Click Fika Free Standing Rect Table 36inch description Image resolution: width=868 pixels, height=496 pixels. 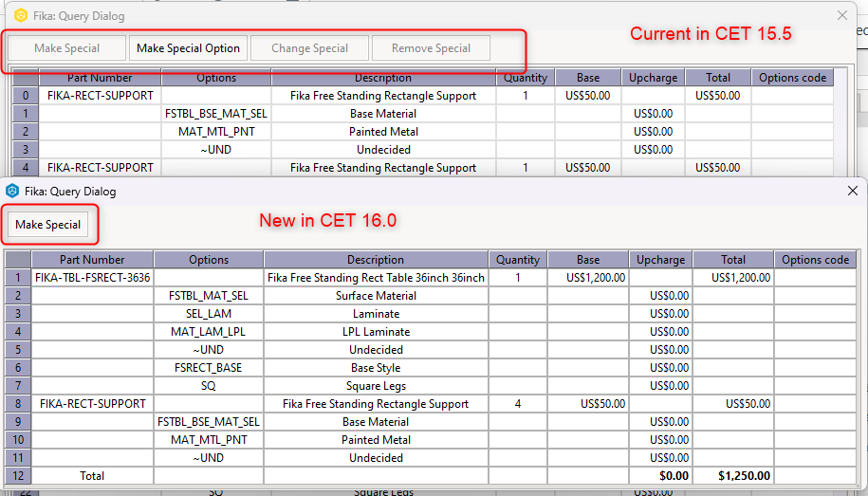pos(376,277)
